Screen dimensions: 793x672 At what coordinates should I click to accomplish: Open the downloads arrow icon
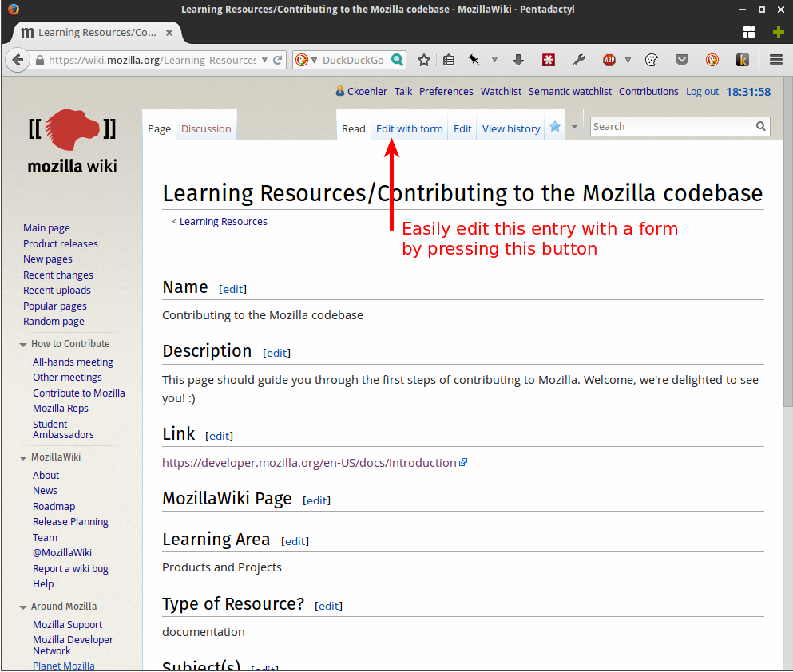[x=517, y=60]
